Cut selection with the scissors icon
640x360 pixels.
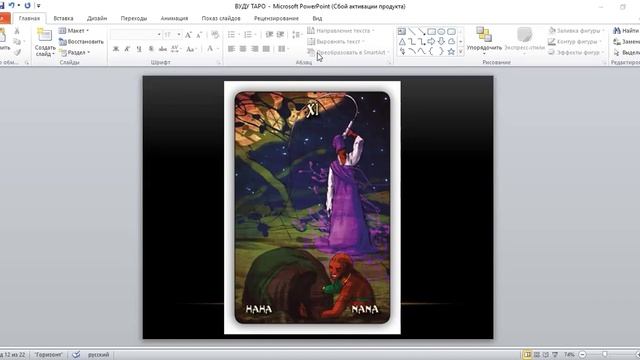(17, 31)
